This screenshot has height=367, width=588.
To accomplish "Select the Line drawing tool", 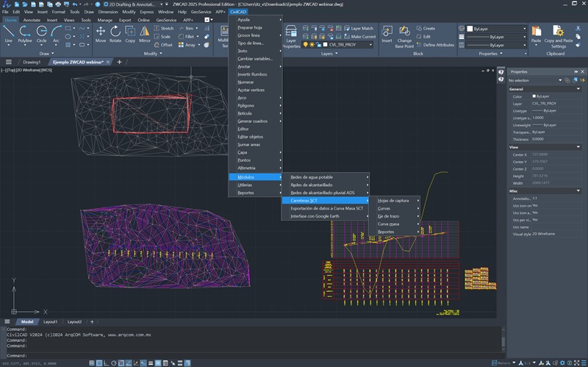I will pos(8,34).
